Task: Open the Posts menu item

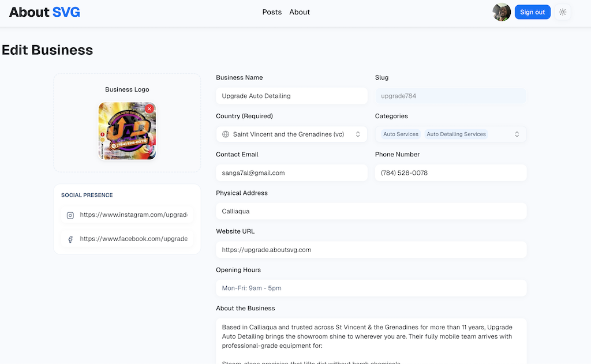Action: click(x=272, y=12)
